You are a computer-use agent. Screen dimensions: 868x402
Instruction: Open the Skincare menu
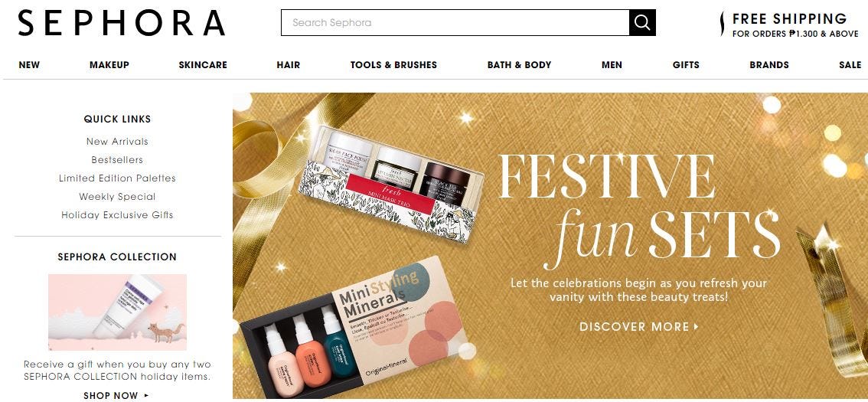pyautogui.click(x=203, y=65)
